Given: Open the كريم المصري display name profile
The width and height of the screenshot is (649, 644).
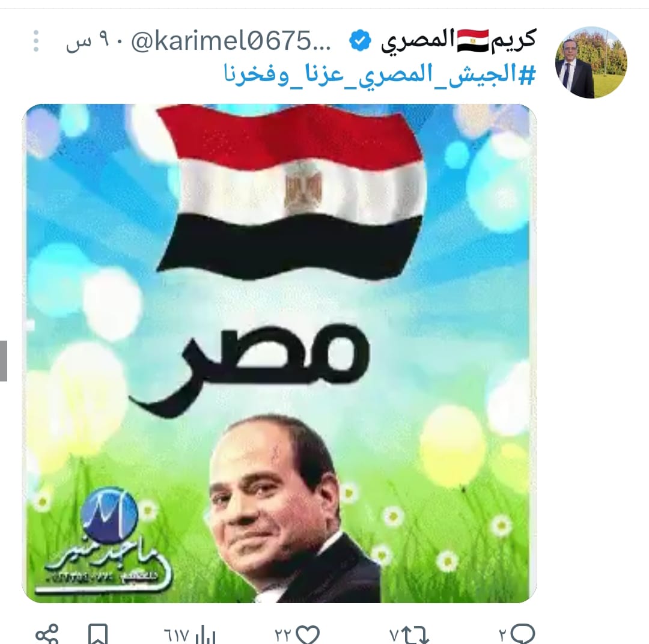Looking at the screenshot, I should tap(458, 41).
